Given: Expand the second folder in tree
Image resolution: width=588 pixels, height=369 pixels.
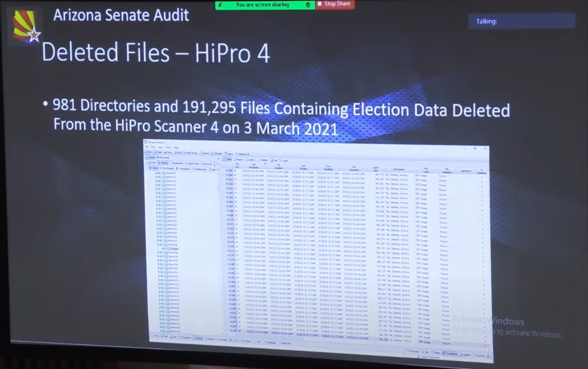Looking at the screenshot, I should 156,178.
